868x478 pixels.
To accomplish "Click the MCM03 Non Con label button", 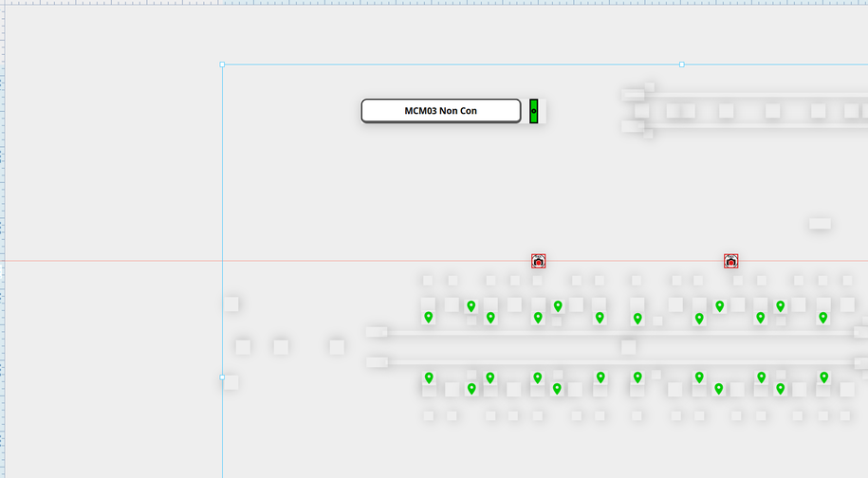I will [x=441, y=111].
